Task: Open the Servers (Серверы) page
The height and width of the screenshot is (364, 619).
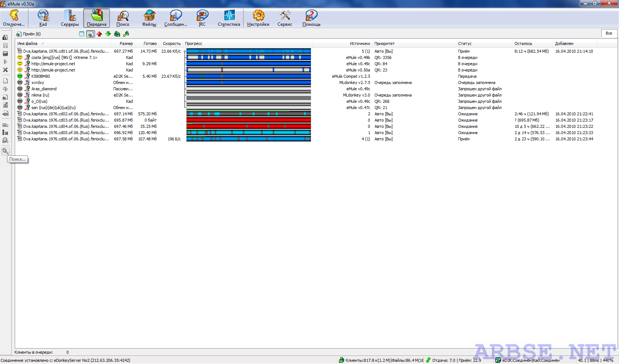Action: (70, 18)
